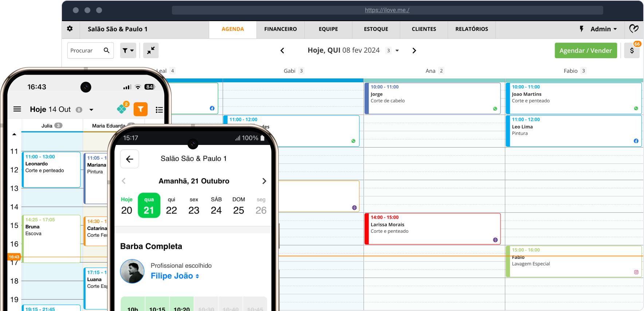Click the collapse arrows view button
This screenshot has height=311, width=644.
pos(151,51)
